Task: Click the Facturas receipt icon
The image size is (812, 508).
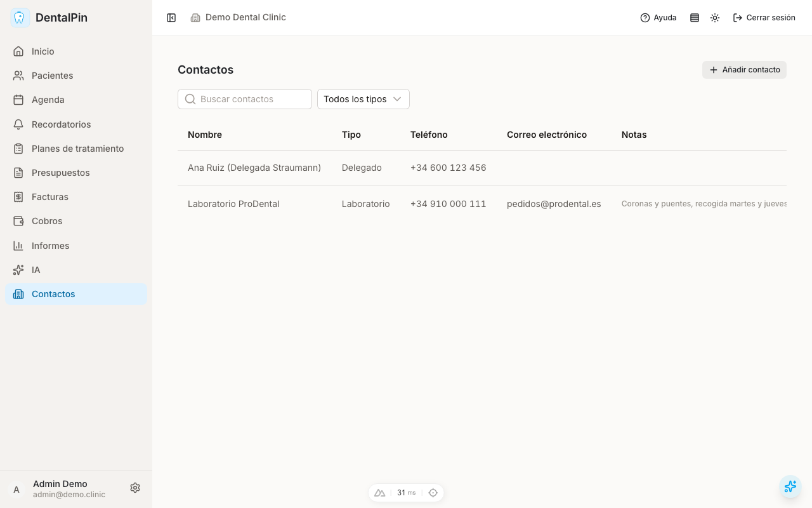Action: click(x=18, y=197)
